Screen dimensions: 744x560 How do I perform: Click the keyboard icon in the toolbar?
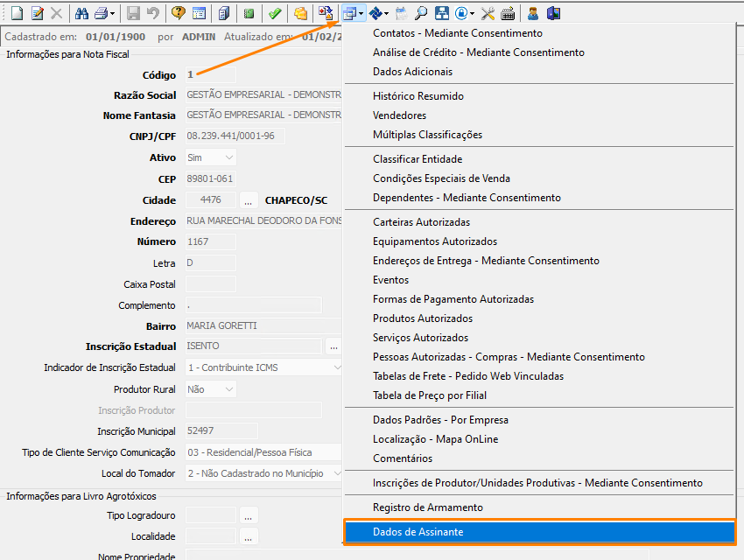coord(508,13)
